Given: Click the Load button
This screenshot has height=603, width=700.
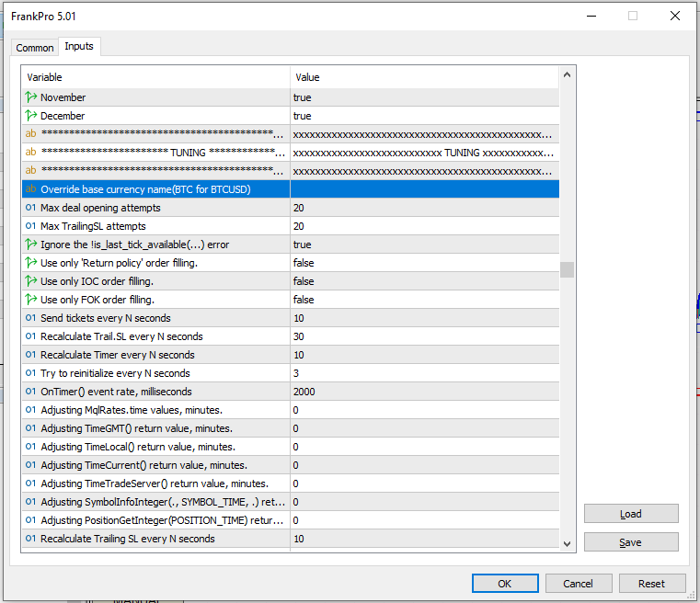Looking at the screenshot, I should pyautogui.click(x=631, y=514).
